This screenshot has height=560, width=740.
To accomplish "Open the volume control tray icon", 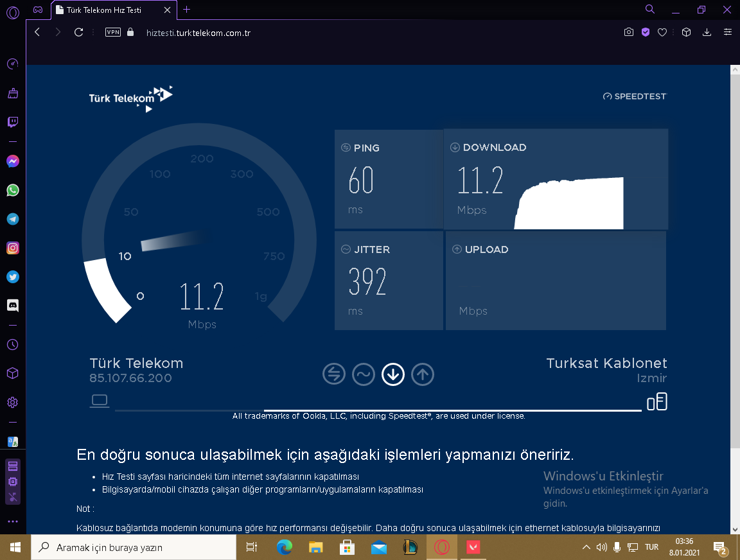I will 602,547.
